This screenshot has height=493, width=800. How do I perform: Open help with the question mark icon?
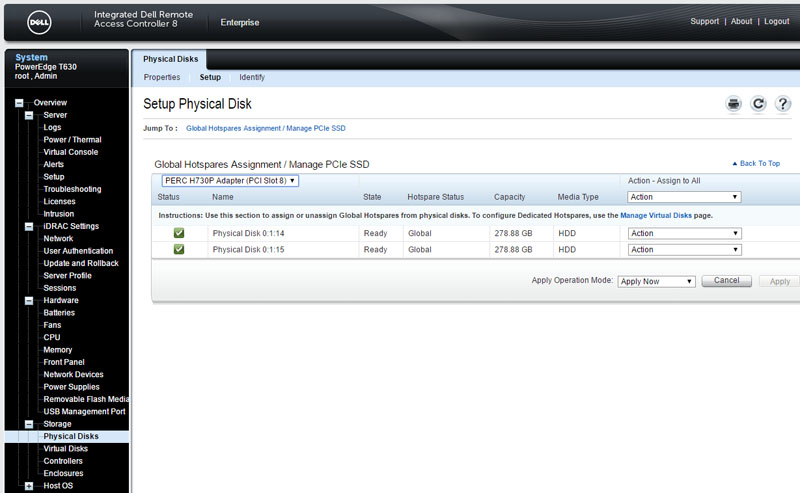point(783,104)
